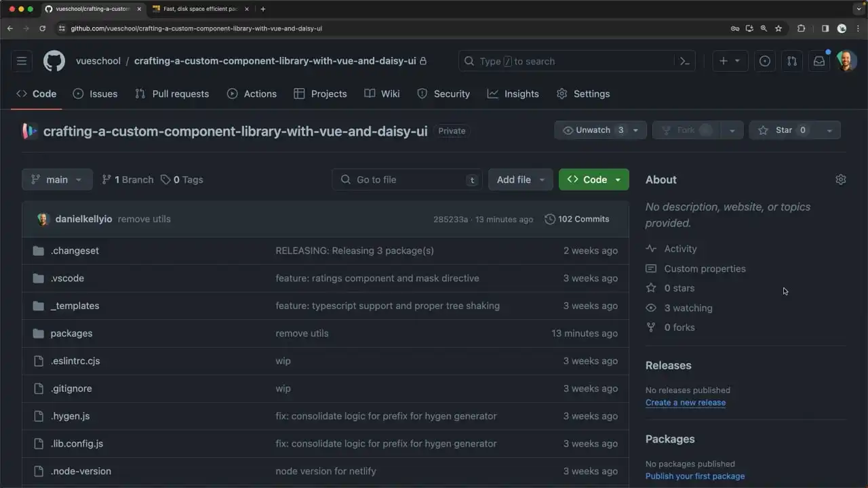868x488 pixels.
Task: Open the .node-version file
Action: pyautogui.click(x=81, y=471)
